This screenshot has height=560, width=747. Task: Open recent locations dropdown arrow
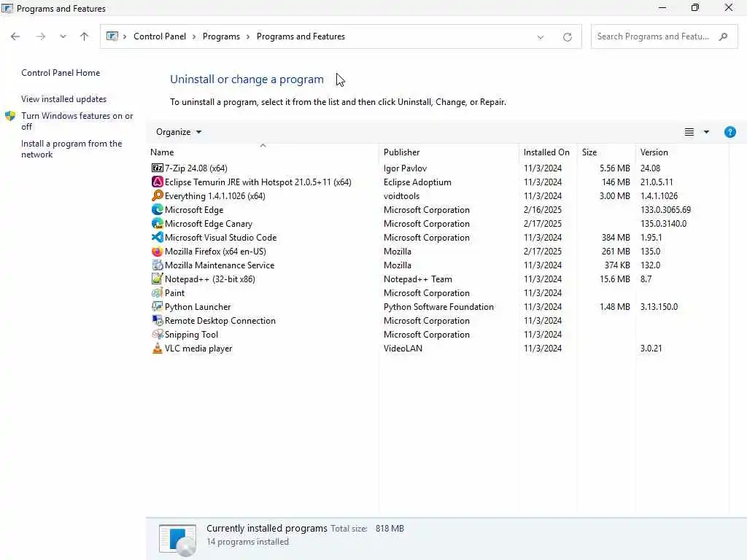[x=63, y=36]
